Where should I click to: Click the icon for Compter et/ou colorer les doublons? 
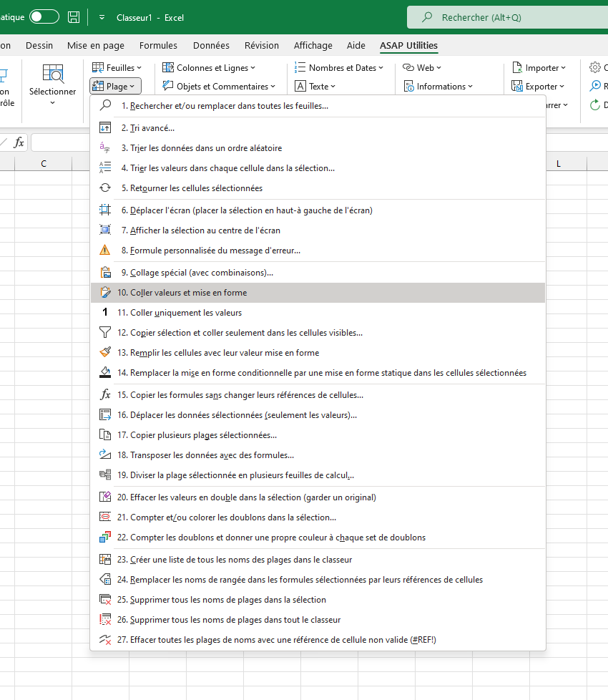click(105, 517)
